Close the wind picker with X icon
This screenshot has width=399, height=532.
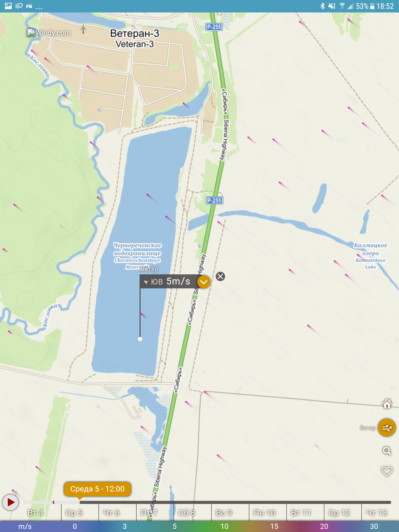pyautogui.click(x=220, y=276)
